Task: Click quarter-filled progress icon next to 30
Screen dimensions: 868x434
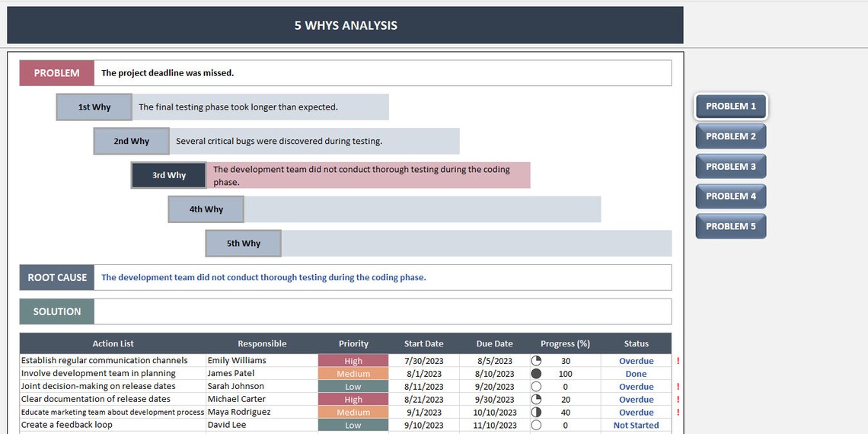Action: (536, 360)
